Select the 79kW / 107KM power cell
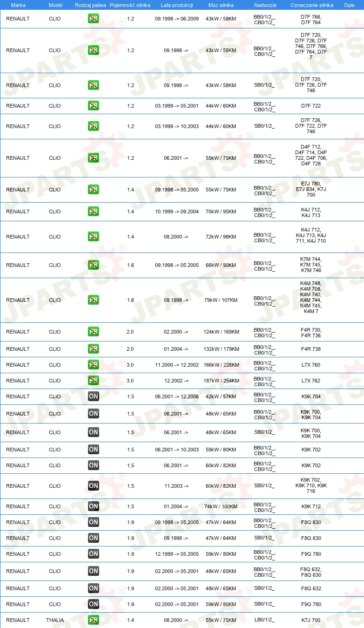This screenshot has width=364, height=628. [x=221, y=300]
